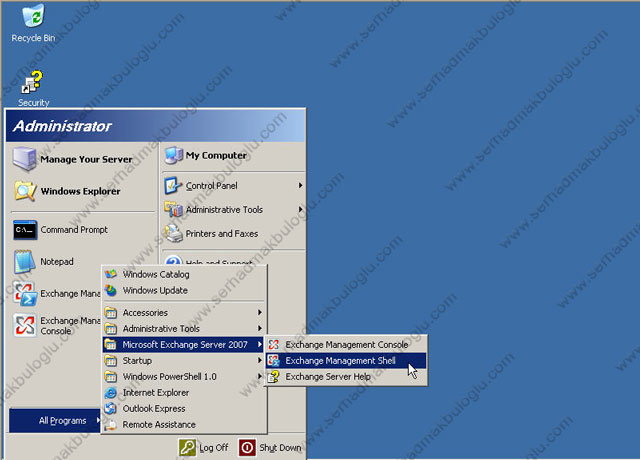The height and width of the screenshot is (460, 640).
Task: Click the pinned Exchange Management Shell icon
Action: pyautogui.click(x=25, y=293)
